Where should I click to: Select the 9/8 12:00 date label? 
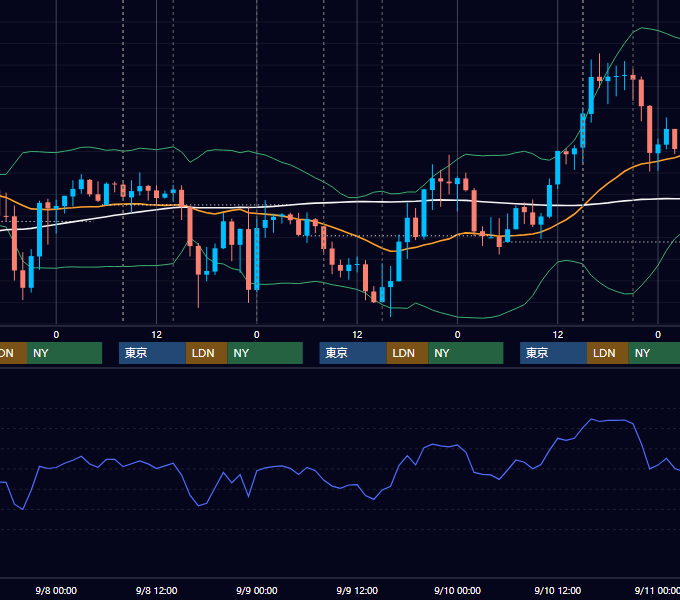pyautogui.click(x=157, y=590)
